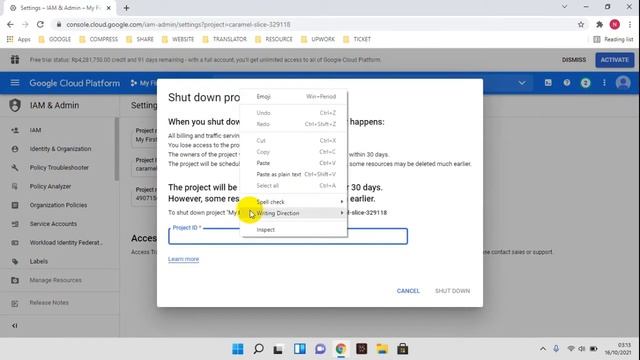The image size is (640, 360).
Task: Click the IAM sidebar icon
Action: click(15, 130)
